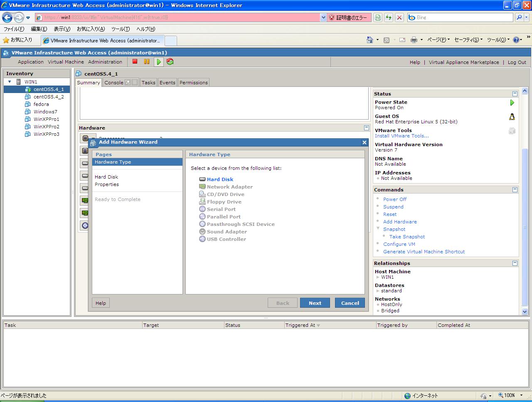Click Power Off command link

click(395, 199)
